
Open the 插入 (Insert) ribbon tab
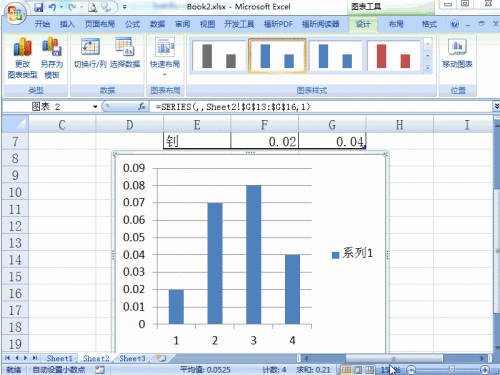click(x=67, y=24)
